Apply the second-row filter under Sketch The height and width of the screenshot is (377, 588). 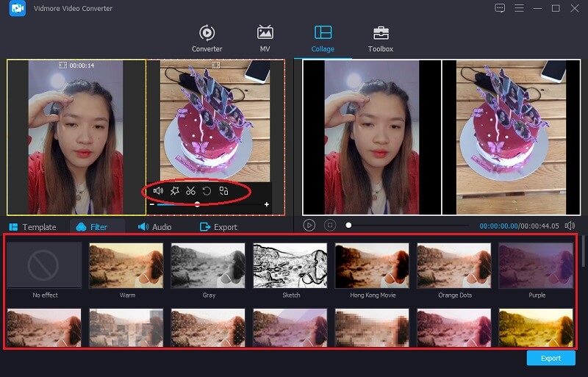click(x=290, y=328)
